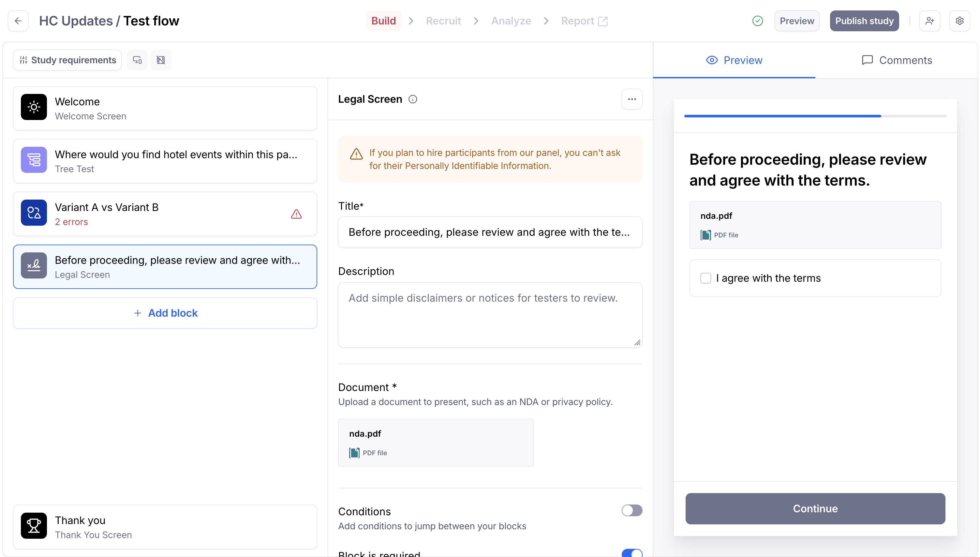
Task: Click the Title input field
Action: coord(490,232)
